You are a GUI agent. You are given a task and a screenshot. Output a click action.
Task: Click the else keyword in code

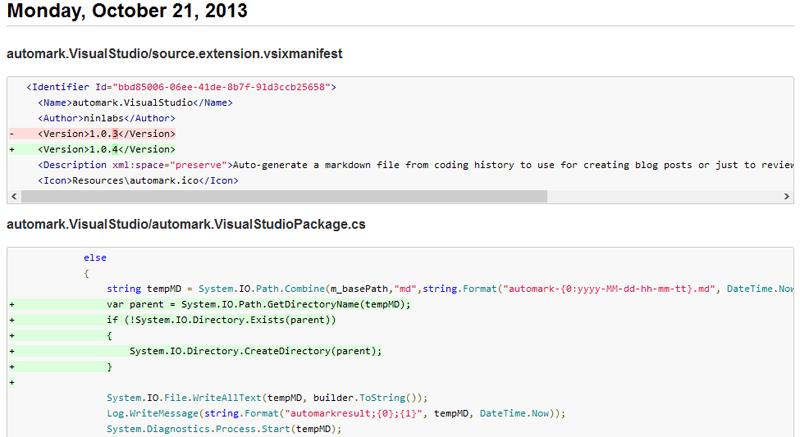pyautogui.click(x=95, y=258)
